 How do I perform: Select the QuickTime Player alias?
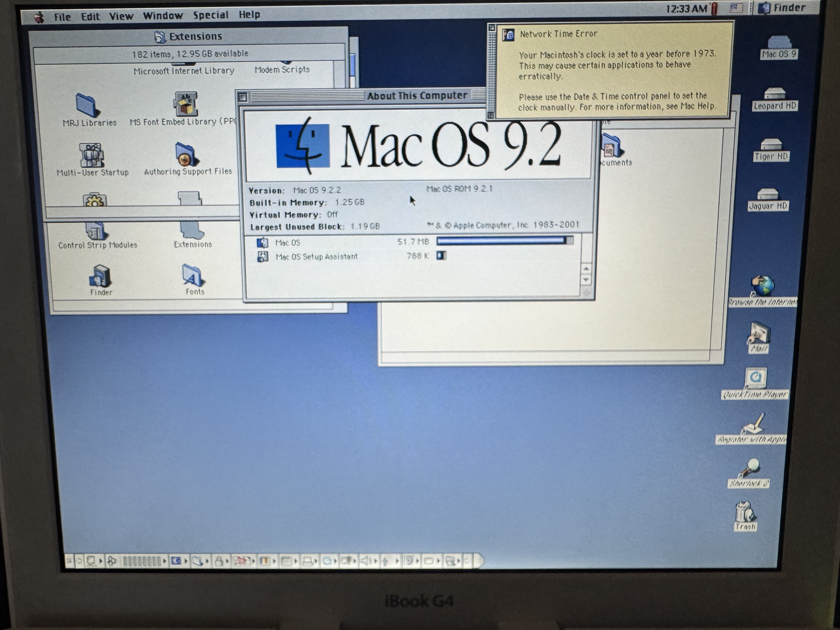[x=755, y=383]
